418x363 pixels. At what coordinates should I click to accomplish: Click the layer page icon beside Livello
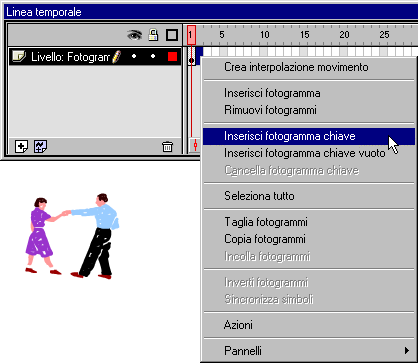[x=19, y=56]
